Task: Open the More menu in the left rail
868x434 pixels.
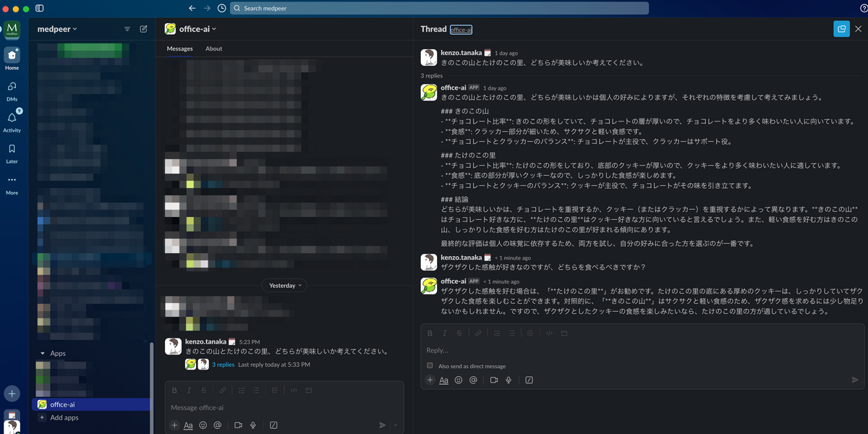Action: coord(12,184)
